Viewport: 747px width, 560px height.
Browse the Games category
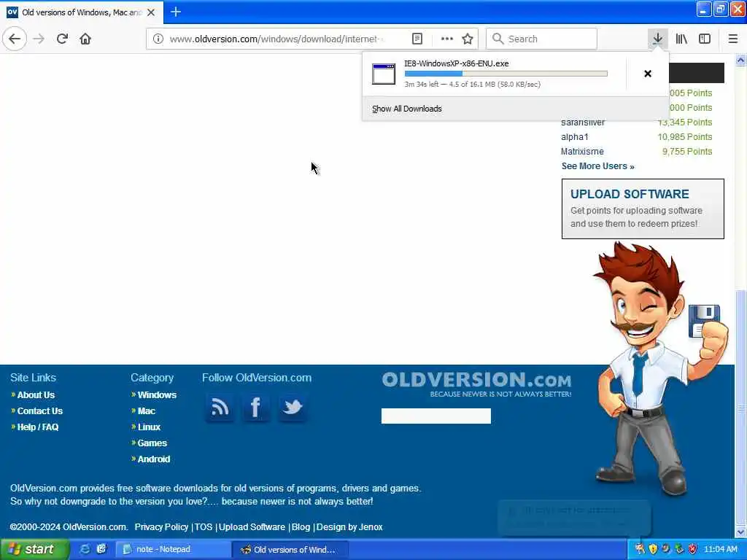click(152, 443)
